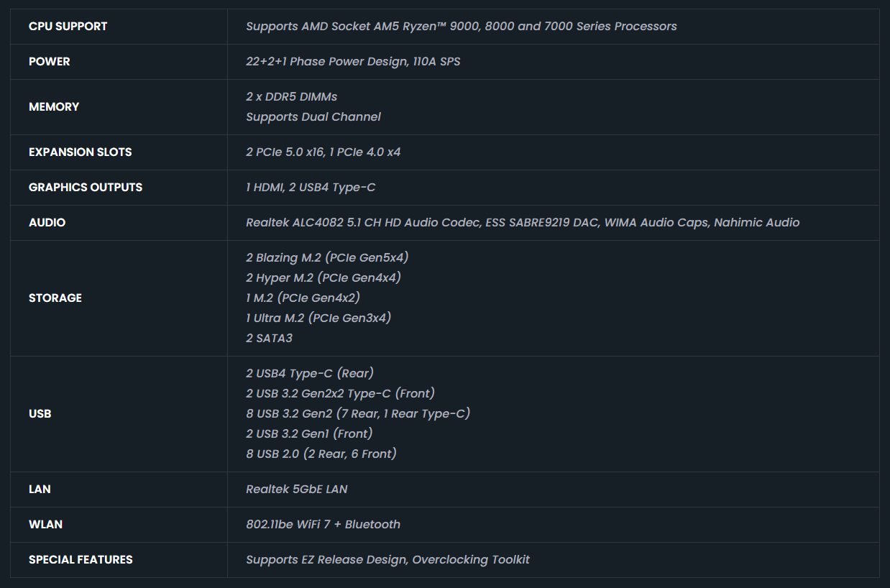Click the SPECIAL FEATURES row label
This screenshot has width=890, height=588.
tap(81, 560)
